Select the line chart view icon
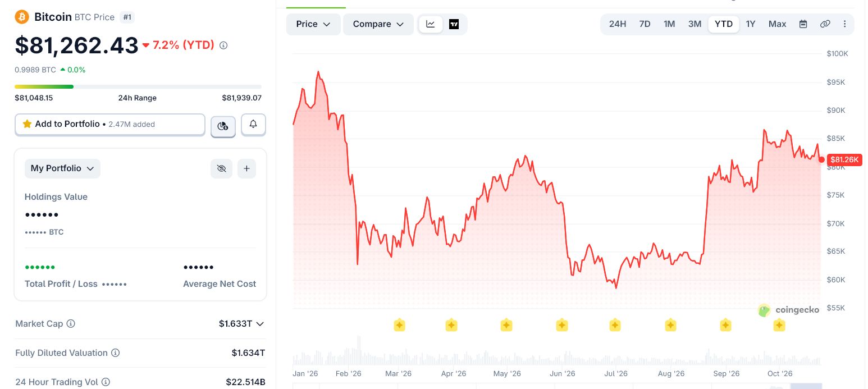868x389 pixels. tap(431, 24)
